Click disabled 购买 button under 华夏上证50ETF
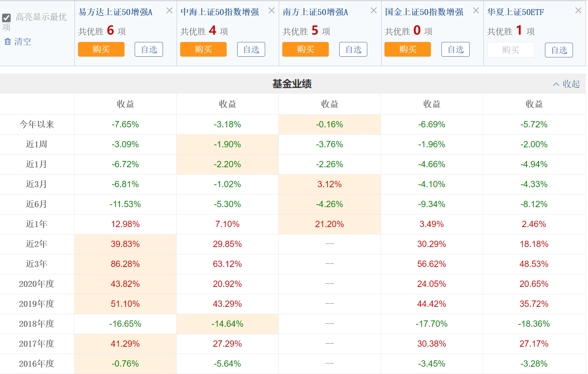 click(x=510, y=50)
